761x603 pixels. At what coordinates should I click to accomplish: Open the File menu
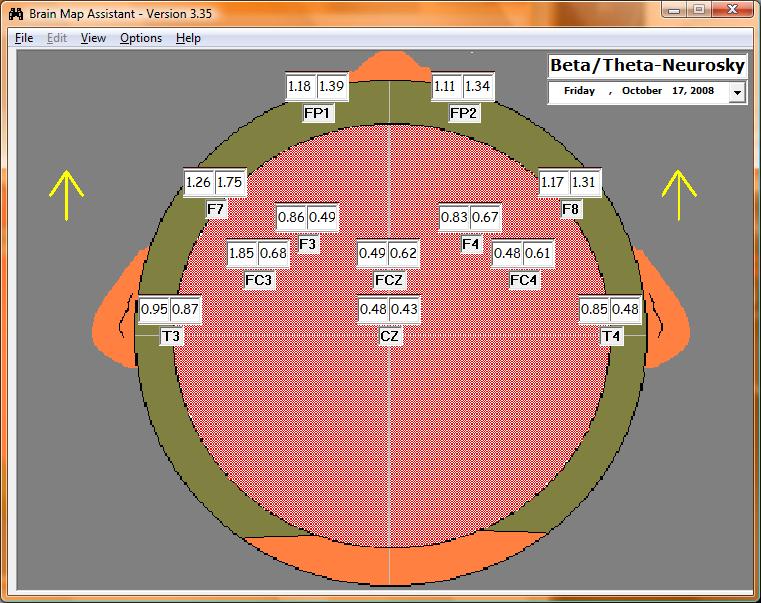coord(24,38)
